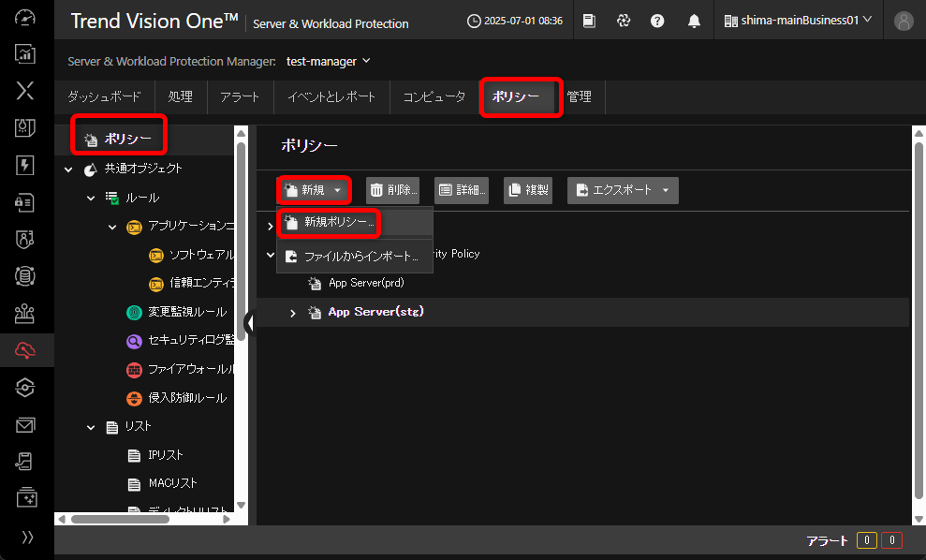Click the 削除 button

pos(392,190)
